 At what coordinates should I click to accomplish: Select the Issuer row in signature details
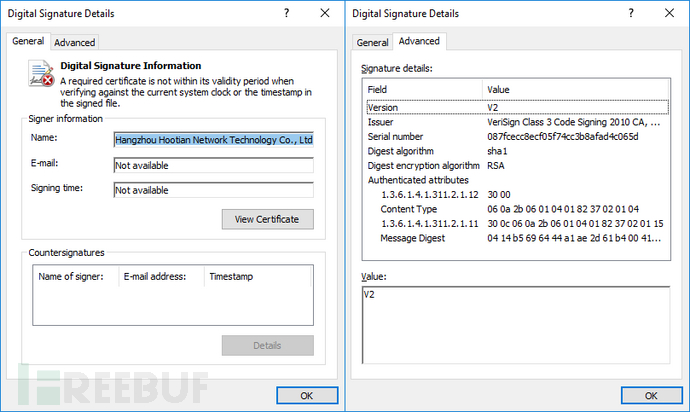pos(515,122)
